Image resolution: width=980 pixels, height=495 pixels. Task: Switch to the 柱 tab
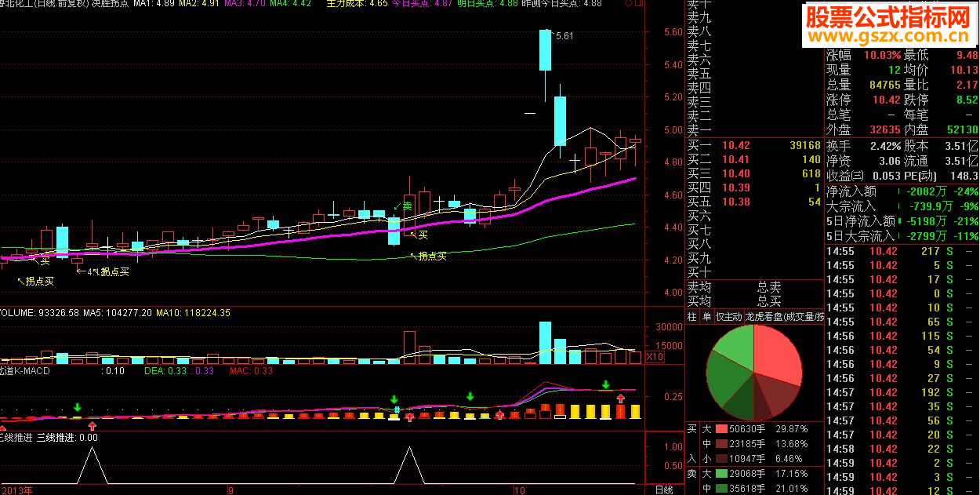[691, 317]
